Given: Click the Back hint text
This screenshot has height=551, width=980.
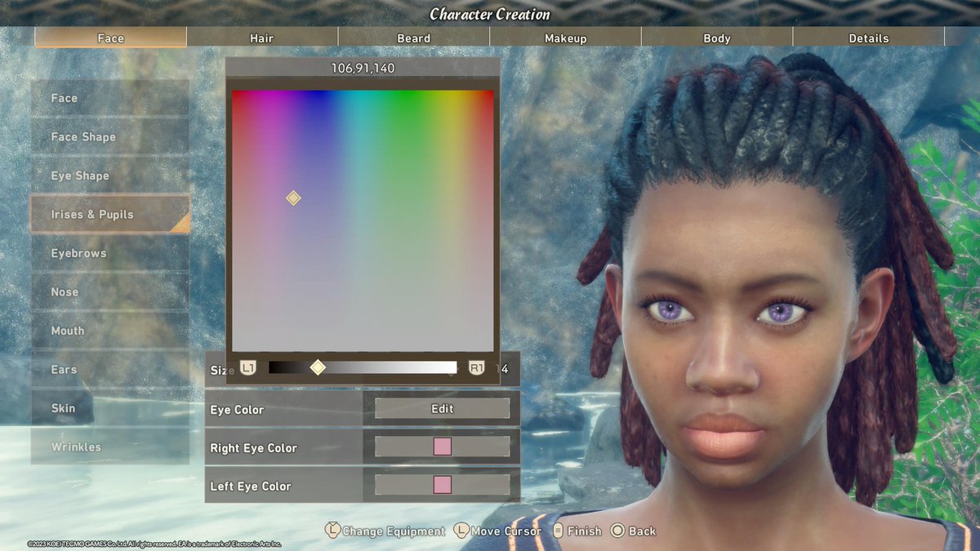Looking at the screenshot, I should tap(642, 531).
